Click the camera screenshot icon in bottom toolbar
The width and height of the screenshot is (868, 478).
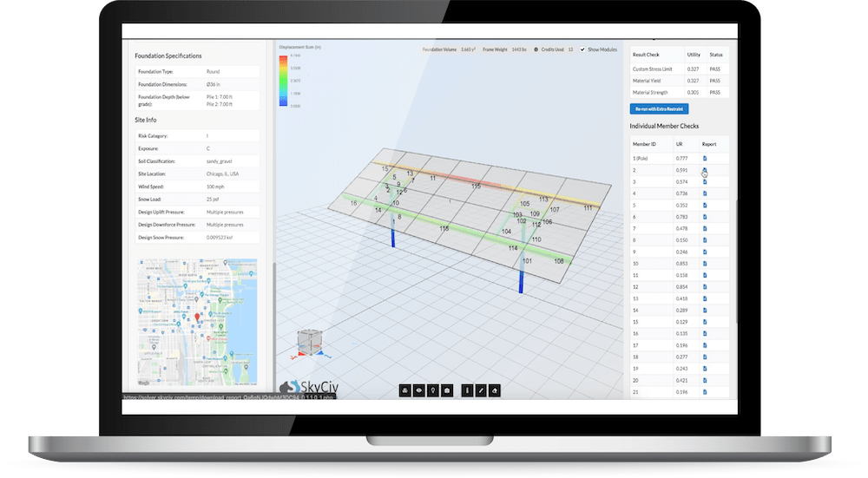point(446,391)
